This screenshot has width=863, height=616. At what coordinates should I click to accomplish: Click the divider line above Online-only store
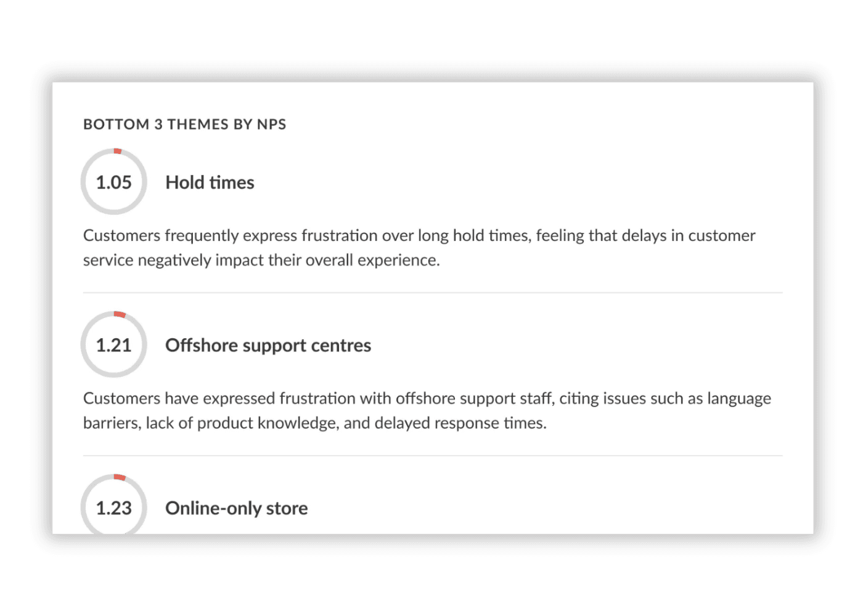[x=431, y=456]
